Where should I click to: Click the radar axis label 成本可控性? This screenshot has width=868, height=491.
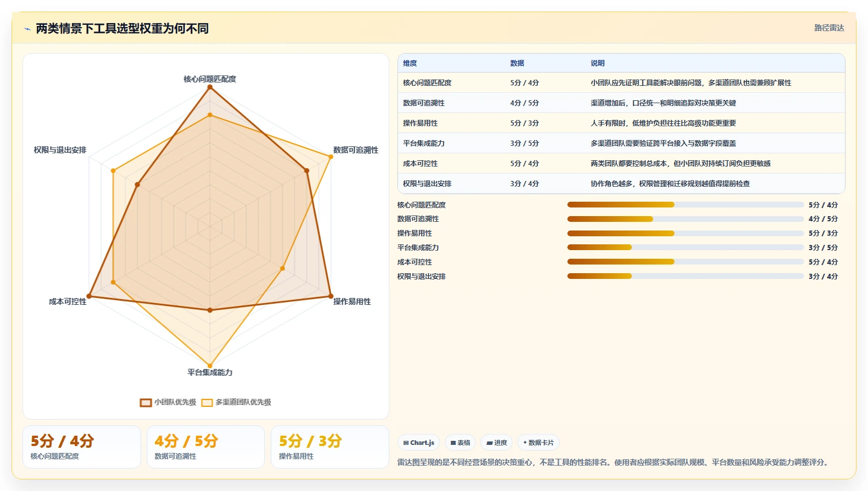pyautogui.click(x=67, y=301)
